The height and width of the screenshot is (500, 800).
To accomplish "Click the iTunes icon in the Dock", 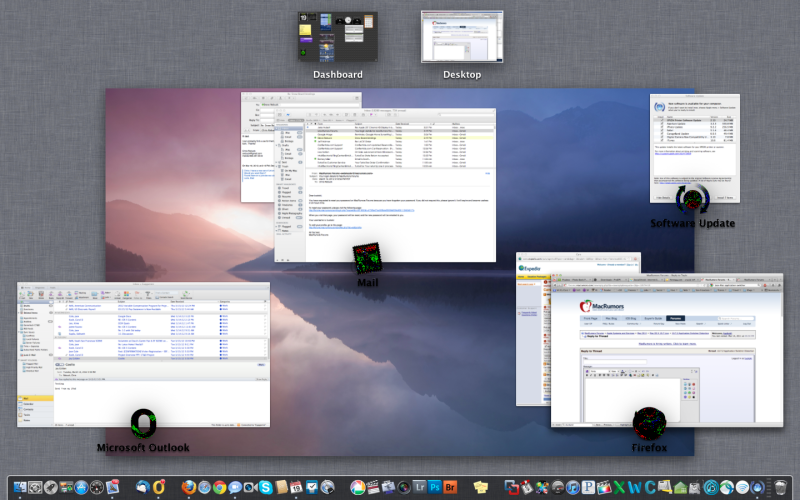I will tap(573, 487).
